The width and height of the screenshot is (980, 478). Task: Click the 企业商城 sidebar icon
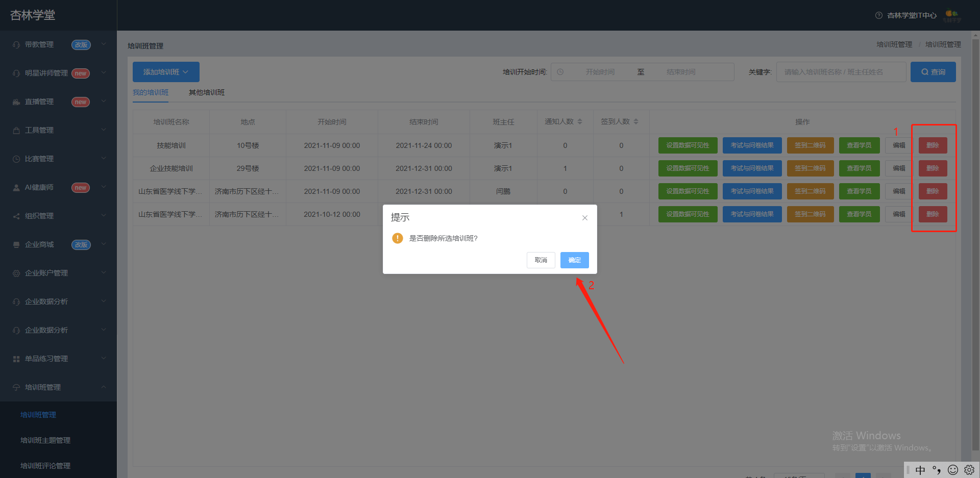point(16,245)
